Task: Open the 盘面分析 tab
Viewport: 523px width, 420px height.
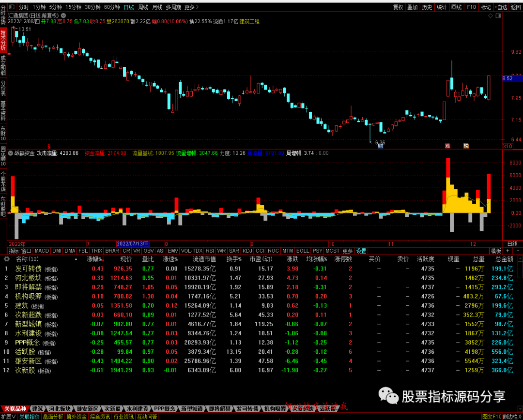Action: (53, 417)
